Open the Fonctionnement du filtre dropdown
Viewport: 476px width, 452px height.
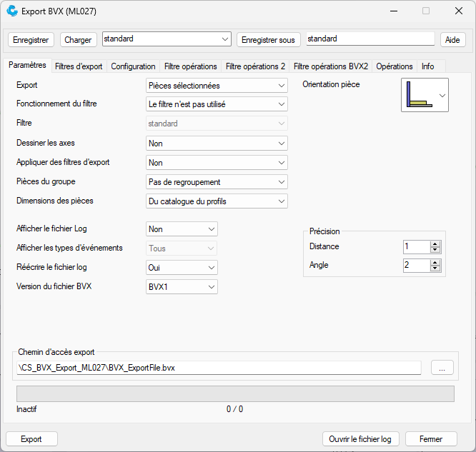pos(217,104)
